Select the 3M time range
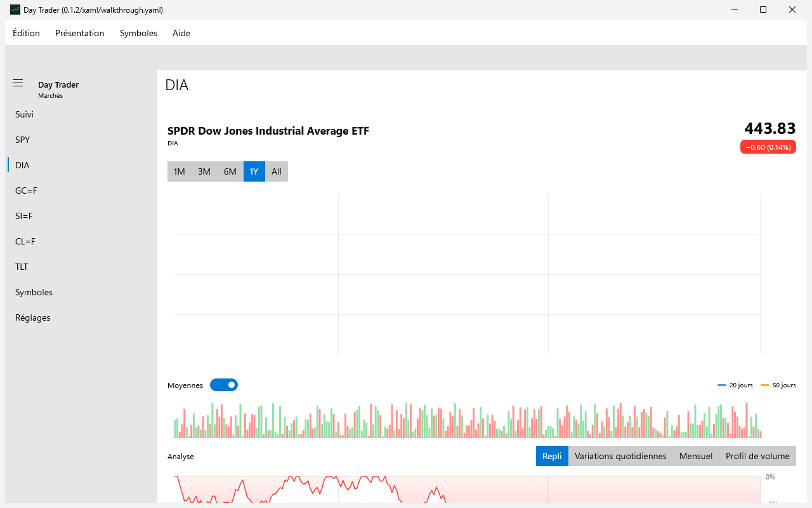The height and width of the screenshot is (508, 812). click(x=204, y=171)
